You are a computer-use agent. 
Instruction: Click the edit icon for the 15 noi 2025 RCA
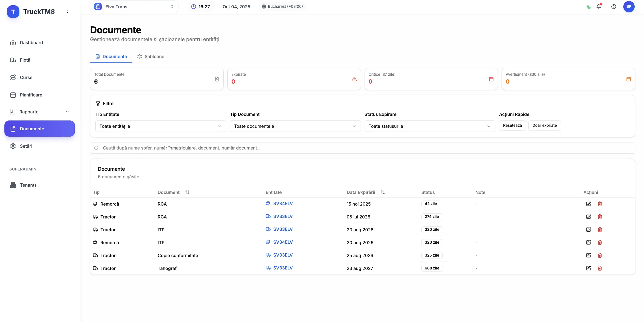pyautogui.click(x=588, y=204)
